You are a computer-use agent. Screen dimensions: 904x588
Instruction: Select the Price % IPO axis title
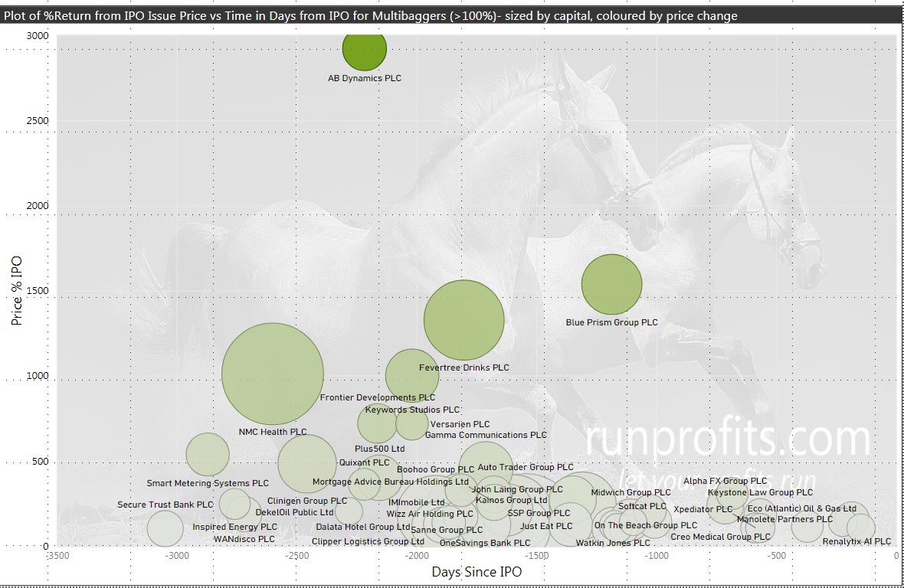click(x=17, y=290)
